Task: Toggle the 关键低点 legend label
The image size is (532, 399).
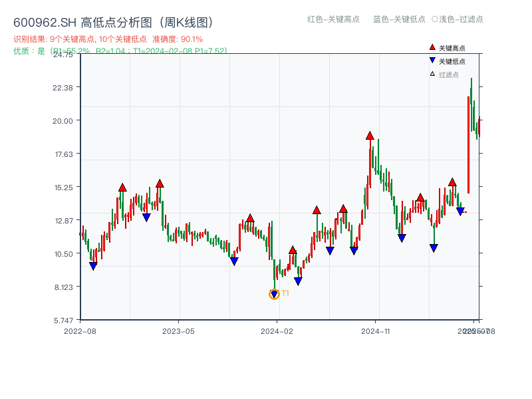Action: click(452, 61)
